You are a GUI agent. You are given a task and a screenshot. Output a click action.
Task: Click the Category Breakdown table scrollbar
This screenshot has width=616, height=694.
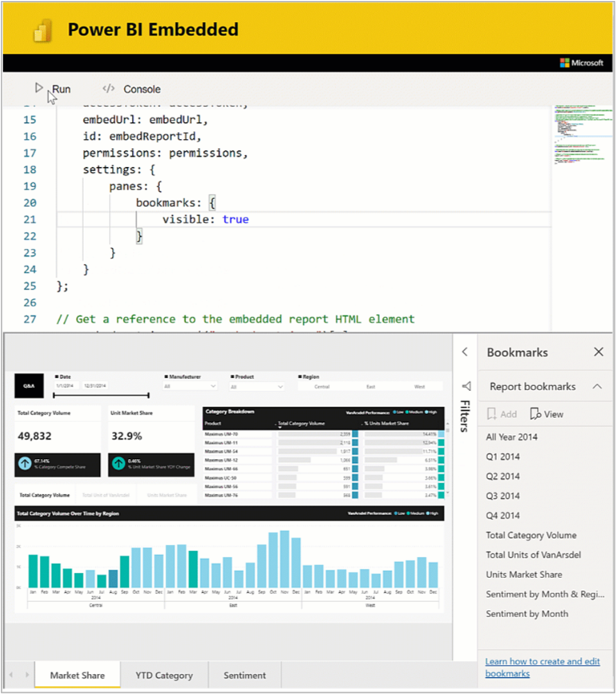447,460
